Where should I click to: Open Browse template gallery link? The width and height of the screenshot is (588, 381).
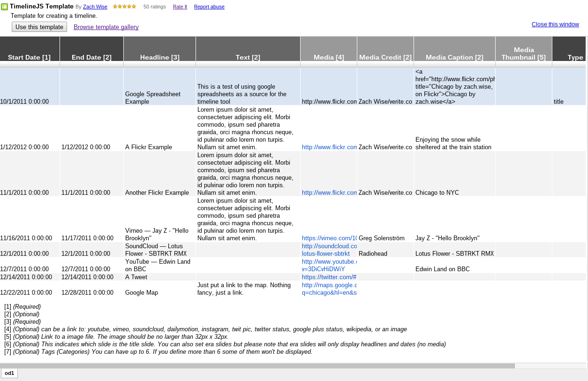click(x=106, y=27)
